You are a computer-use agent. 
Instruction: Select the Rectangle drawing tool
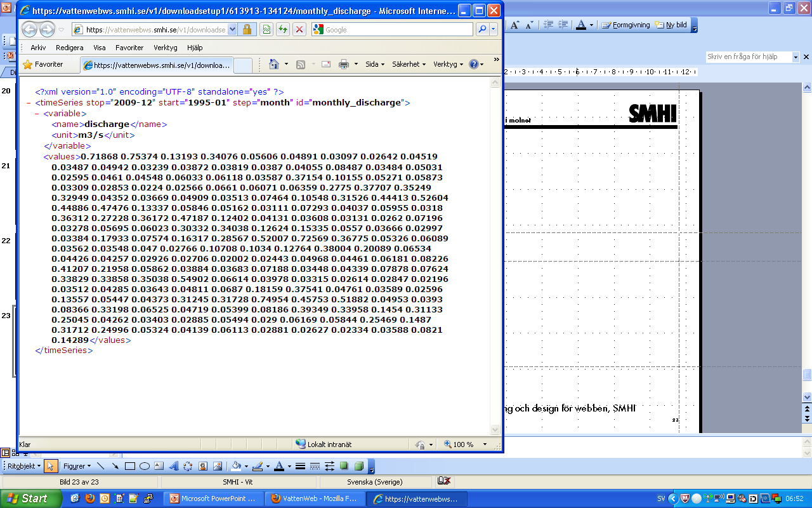(129, 466)
